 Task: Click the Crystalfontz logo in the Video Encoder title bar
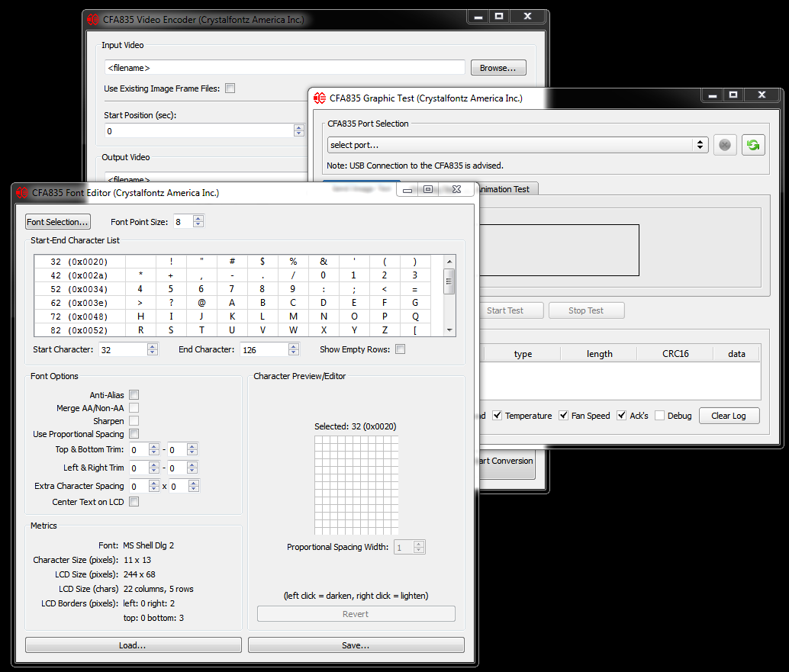(x=92, y=20)
